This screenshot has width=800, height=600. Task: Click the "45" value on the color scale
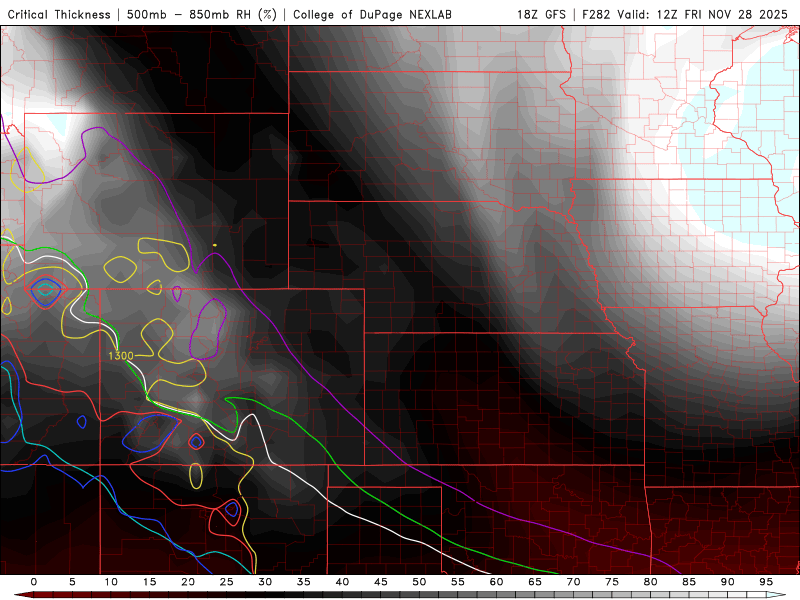click(x=381, y=582)
